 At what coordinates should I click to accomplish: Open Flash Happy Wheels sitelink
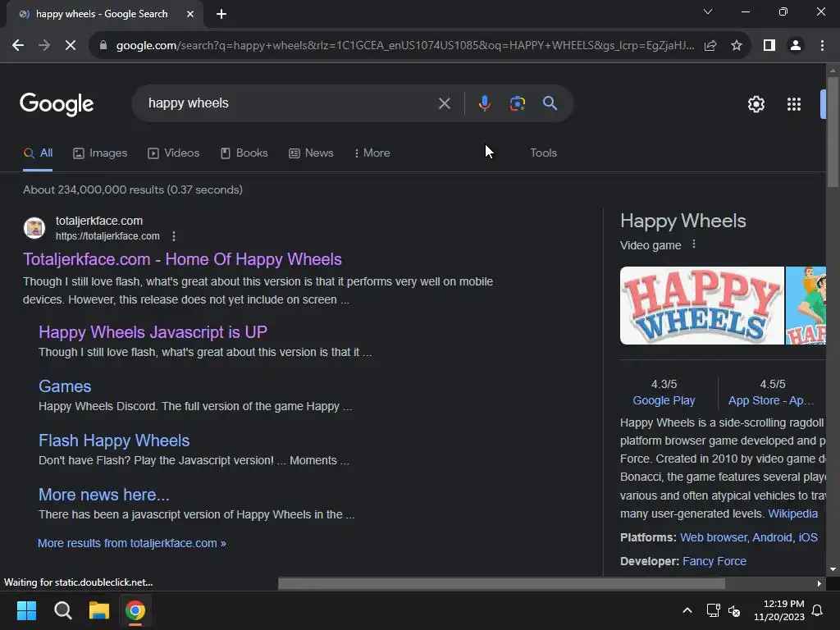pyautogui.click(x=114, y=441)
